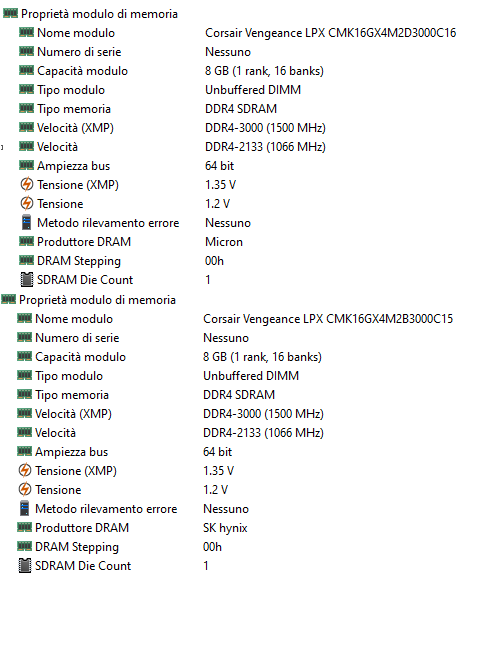Click the Produttore DRAM icon next to Micron
482x648 pixels.
(x=26, y=241)
